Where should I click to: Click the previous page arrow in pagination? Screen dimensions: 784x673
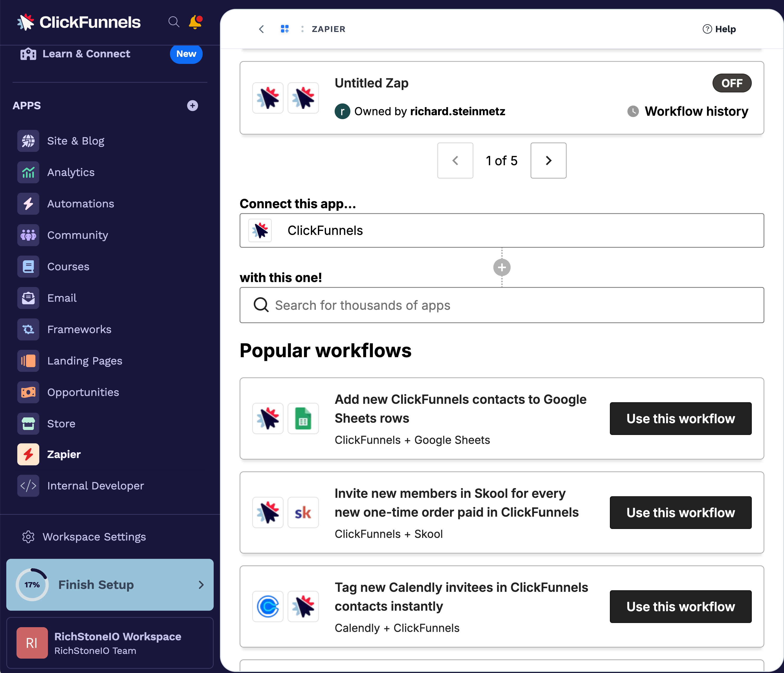455,161
